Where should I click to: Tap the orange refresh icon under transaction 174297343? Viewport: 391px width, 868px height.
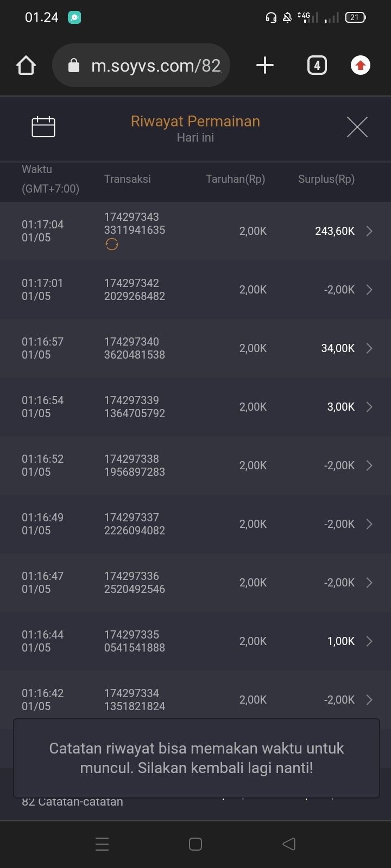click(112, 245)
